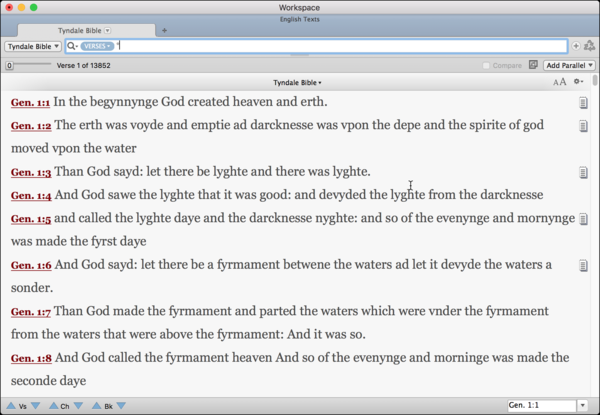Click the verse position slider
The image size is (600, 415).
coord(28,65)
